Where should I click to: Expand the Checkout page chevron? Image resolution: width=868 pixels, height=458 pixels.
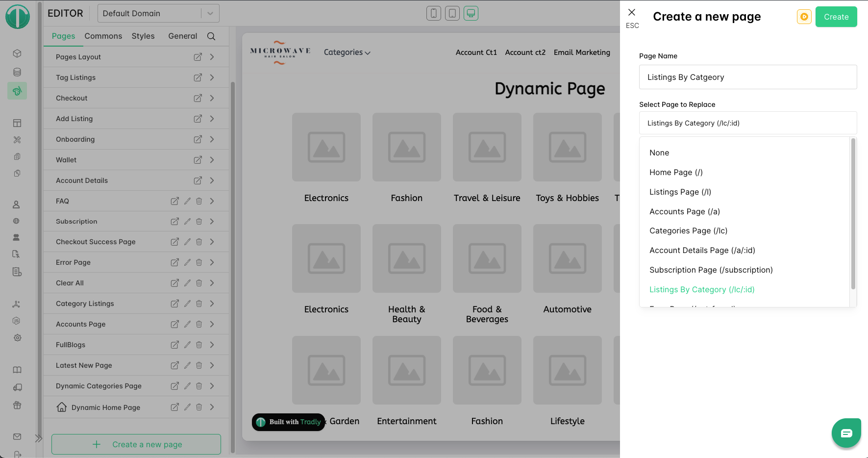(212, 98)
